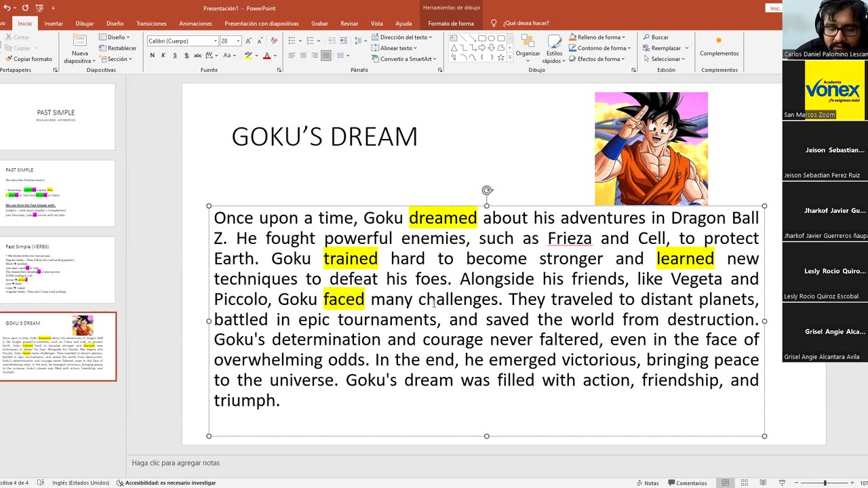The height and width of the screenshot is (488, 868).
Task: Align text right
Action: click(x=315, y=55)
